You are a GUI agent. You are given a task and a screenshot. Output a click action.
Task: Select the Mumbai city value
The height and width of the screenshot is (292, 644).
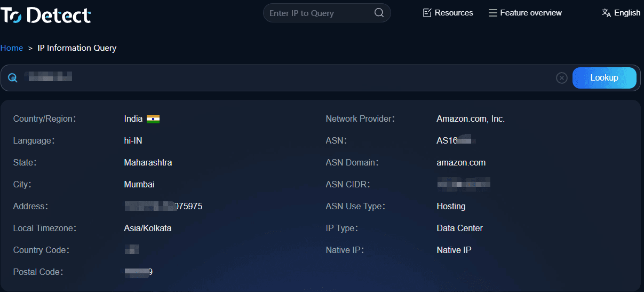[139, 185]
